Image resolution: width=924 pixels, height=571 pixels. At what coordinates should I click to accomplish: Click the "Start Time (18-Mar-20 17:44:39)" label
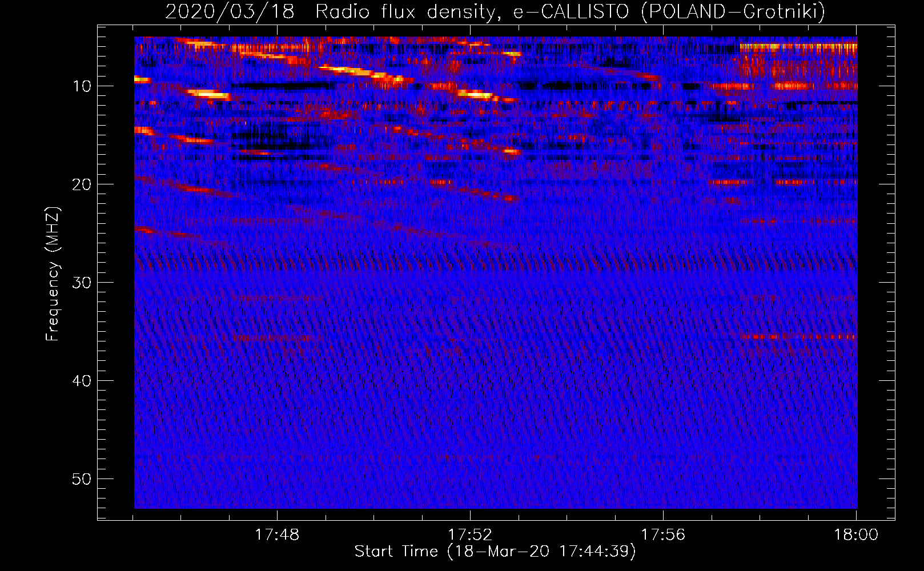click(x=495, y=552)
